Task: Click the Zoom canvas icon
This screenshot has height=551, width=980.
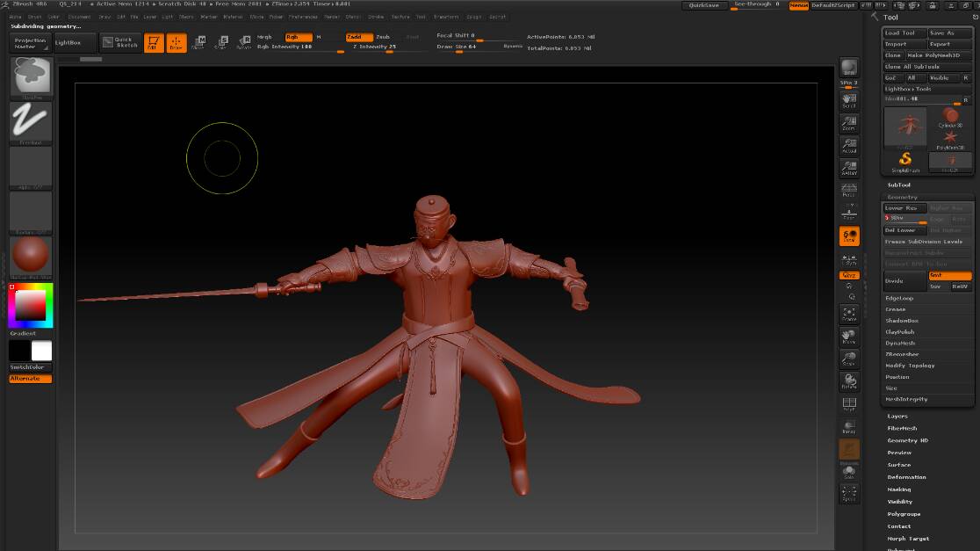Action: click(x=849, y=123)
